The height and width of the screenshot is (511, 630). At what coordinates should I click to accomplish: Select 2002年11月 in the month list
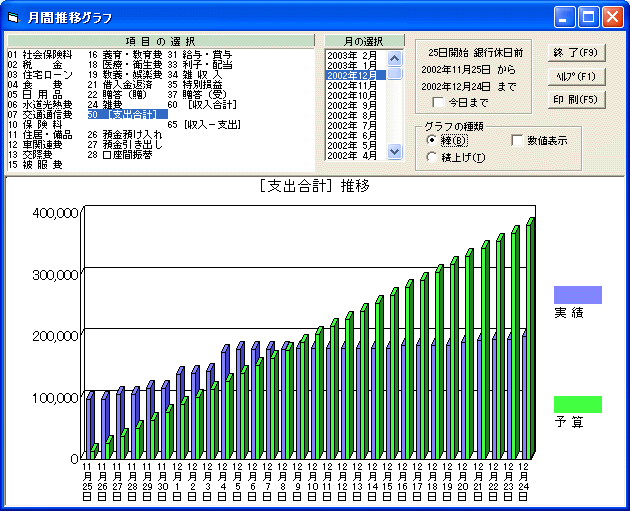[x=352, y=85]
